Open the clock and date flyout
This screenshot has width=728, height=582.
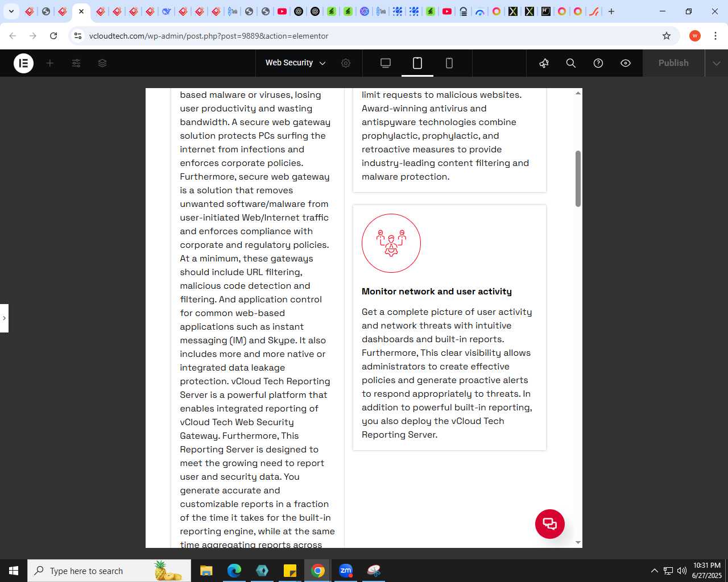706,571
